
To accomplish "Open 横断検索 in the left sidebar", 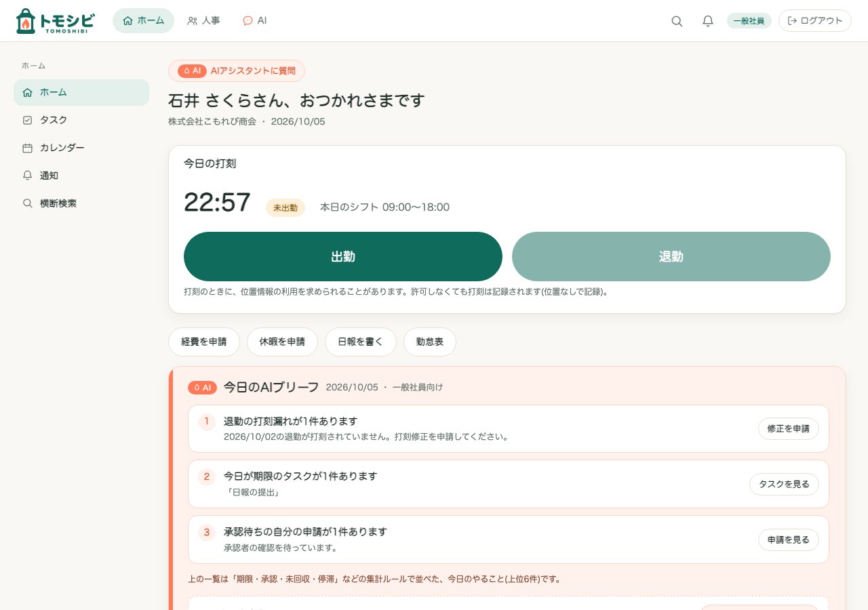I will point(81,203).
